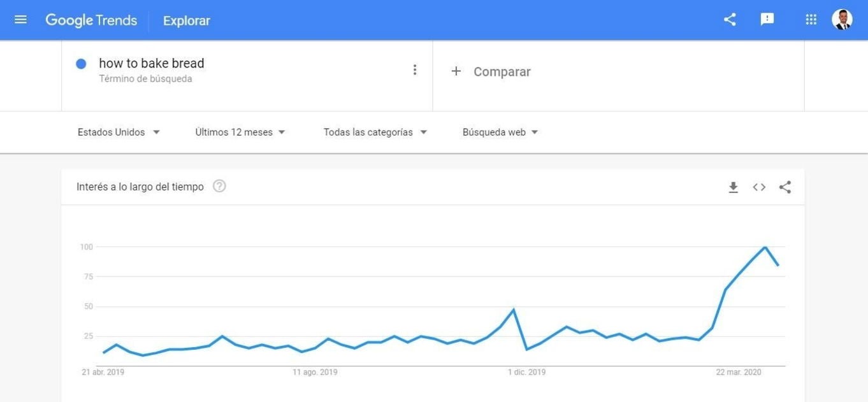This screenshot has width=868, height=402.
Task: Select the Búsqueda web search type dropdown
Action: tap(500, 133)
